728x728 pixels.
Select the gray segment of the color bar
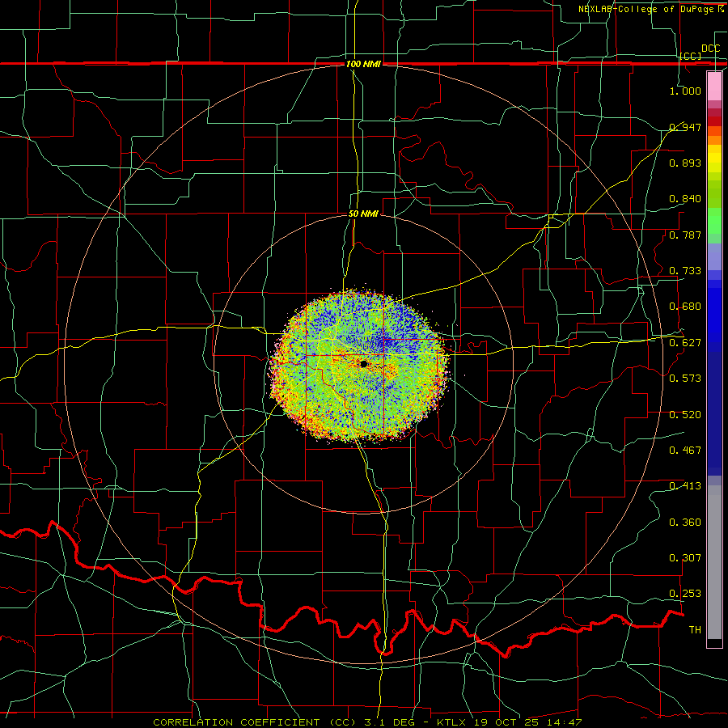coord(714,562)
